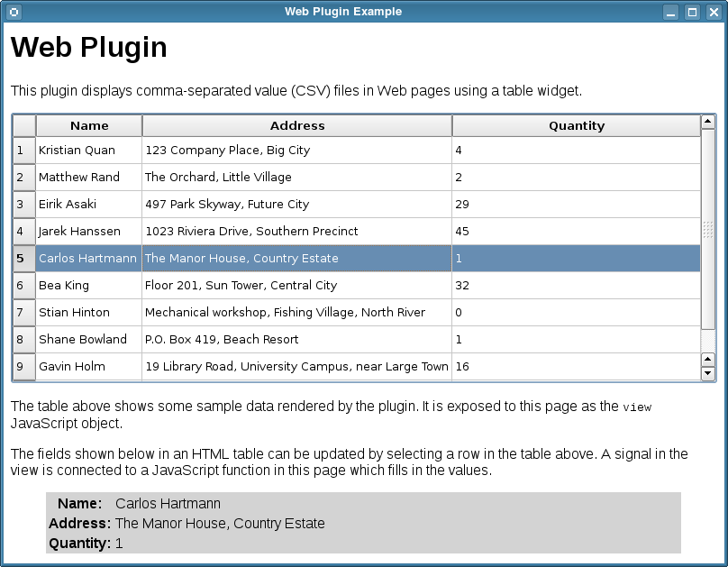Click the table scrollbar up arrow at top
Viewport: 728px width, 567px height.
(x=707, y=122)
